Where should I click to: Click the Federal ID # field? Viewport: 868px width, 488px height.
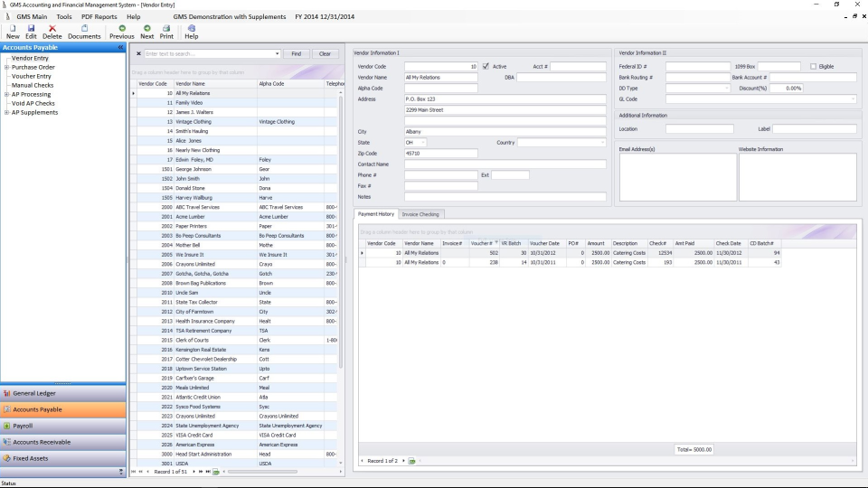coord(697,66)
